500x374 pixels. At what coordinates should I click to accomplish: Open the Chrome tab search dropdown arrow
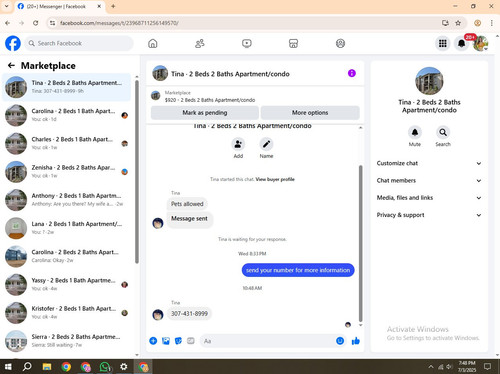[x=6, y=6]
